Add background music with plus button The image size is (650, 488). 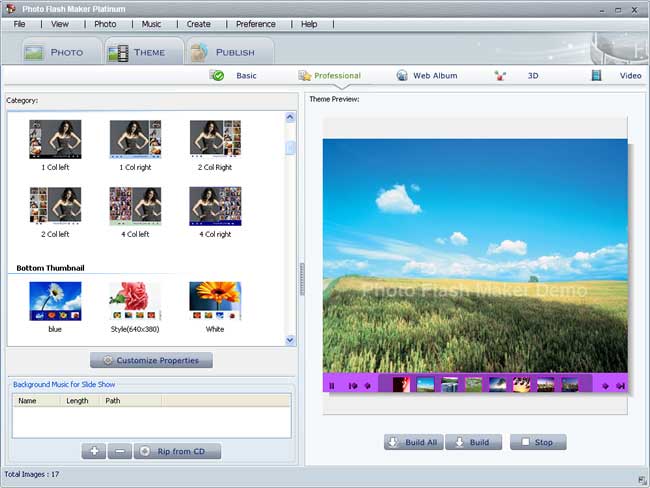click(94, 451)
